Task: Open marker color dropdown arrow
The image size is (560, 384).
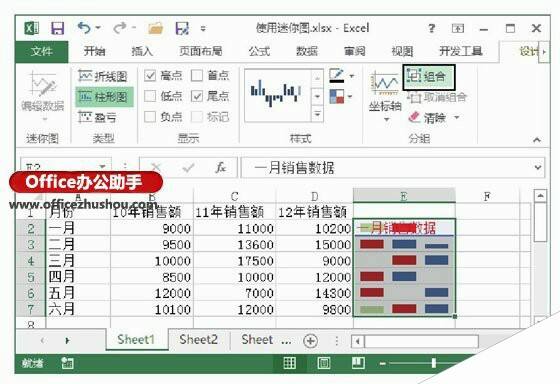Action: pos(350,96)
